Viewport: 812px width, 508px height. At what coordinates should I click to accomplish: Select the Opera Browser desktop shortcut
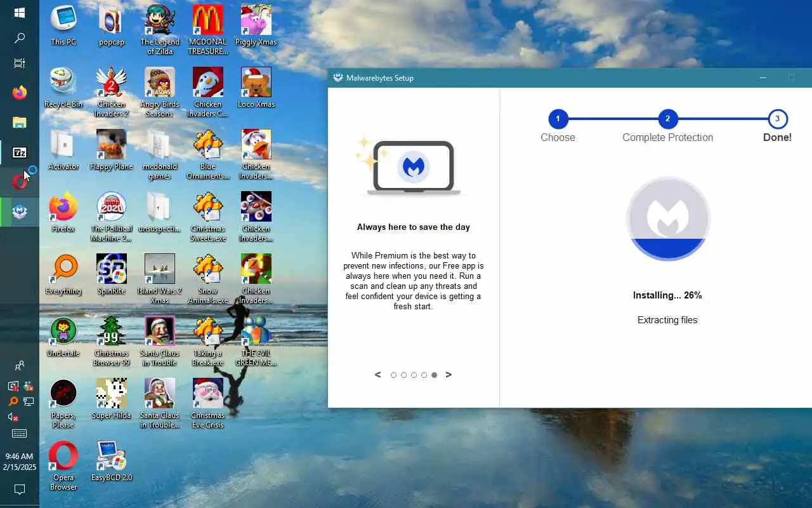tap(63, 466)
